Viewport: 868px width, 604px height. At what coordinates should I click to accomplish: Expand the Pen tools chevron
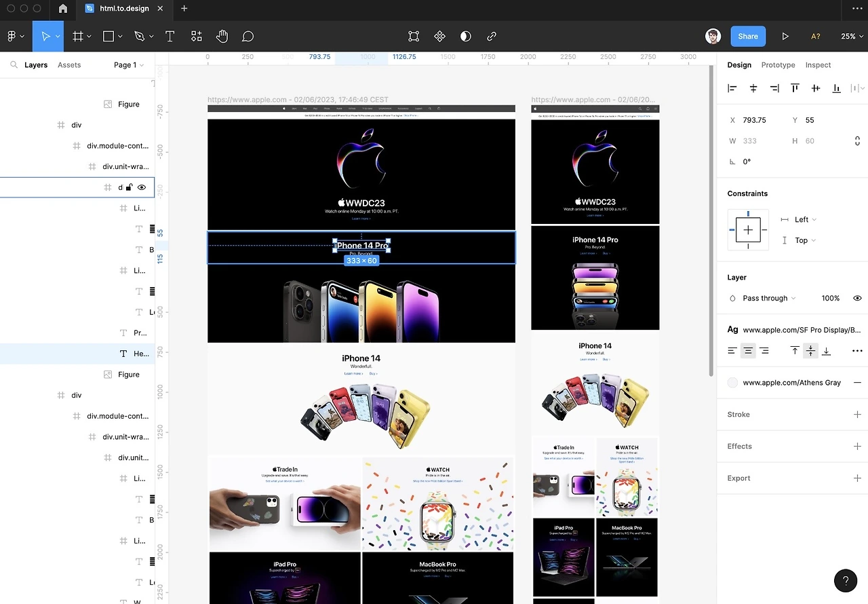[151, 37]
